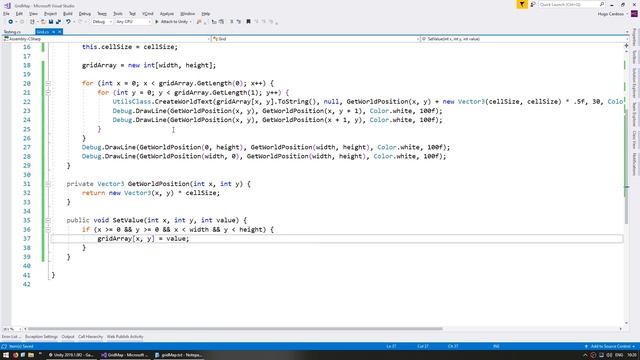640x360 pixels.
Task: Click the notifications flag icon
Action: point(522,4)
